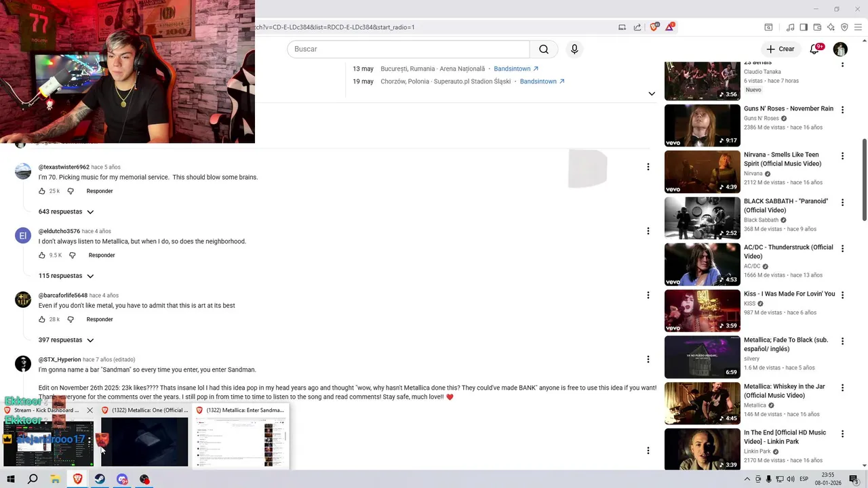Open the Windows notification center
This screenshot has height=488, width=868.
[x=854, y=479]
